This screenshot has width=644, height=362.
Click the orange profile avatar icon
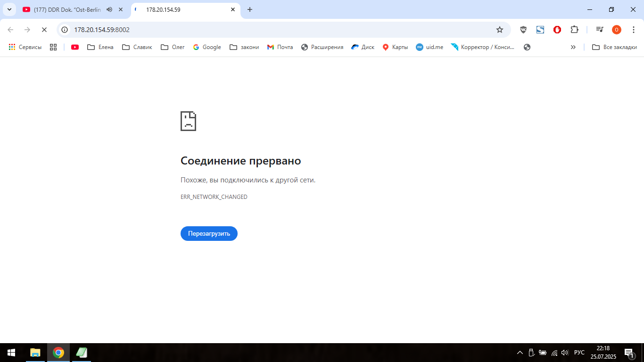[616, 29]
